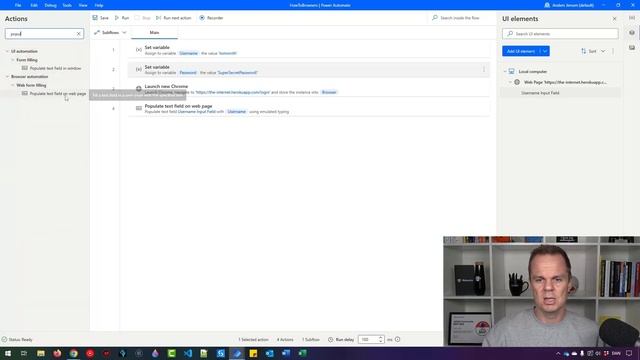
Task: Select Username Input Field UI element
Action: point(540,93)
